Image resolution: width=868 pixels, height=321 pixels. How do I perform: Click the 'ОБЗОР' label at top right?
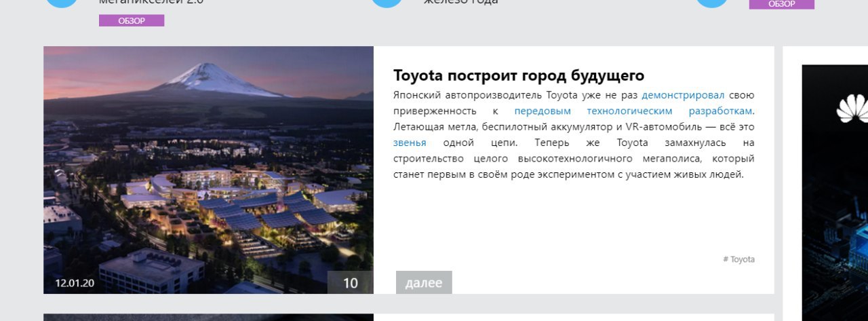781,4
